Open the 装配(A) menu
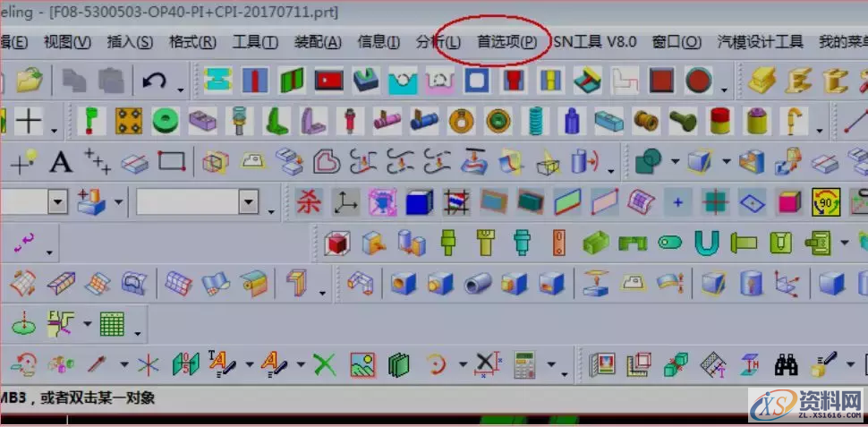Image resolution: width=868 pixels, height=427 pixels. (x=318, y=42)
